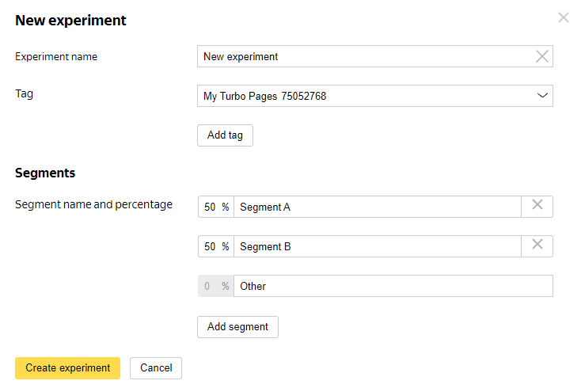Select the Segment A percentage value

click(x=210, y=207)
